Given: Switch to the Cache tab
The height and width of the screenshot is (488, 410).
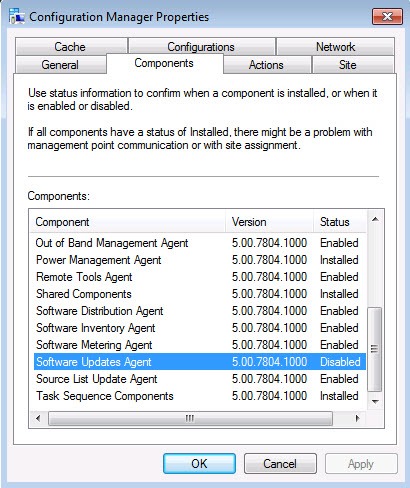Looking at the screenshot, I should tap(70, 47).
